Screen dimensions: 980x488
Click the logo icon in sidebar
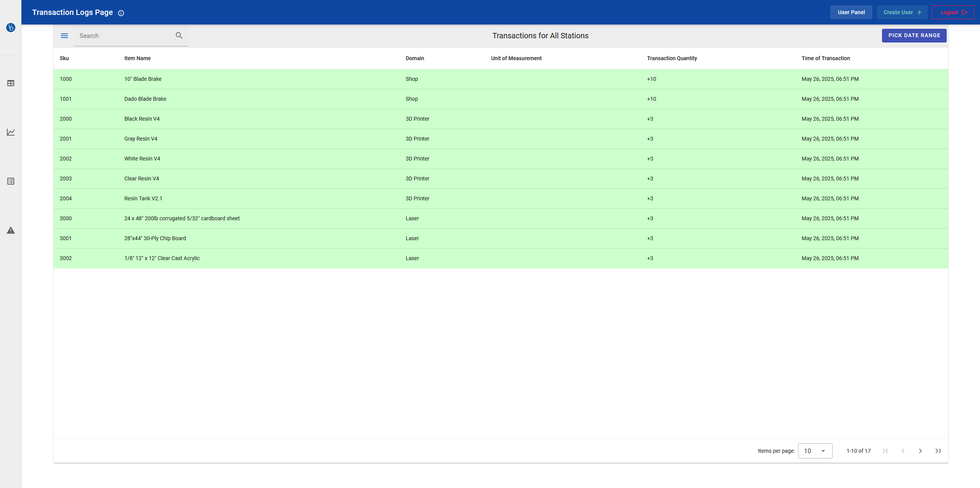point(11,28)
